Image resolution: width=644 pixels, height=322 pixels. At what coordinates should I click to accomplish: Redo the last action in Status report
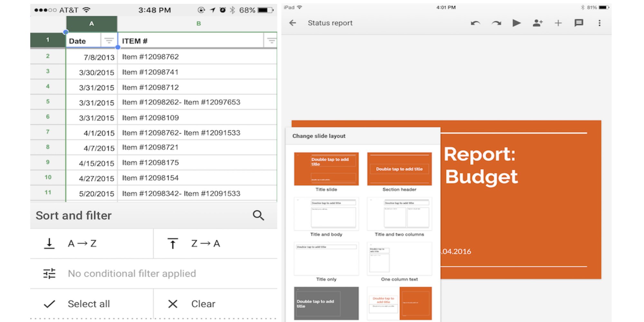496,23
